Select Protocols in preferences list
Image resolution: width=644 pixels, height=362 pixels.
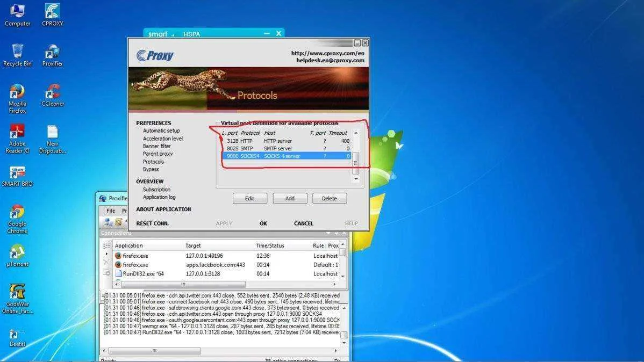[x=153, y=162]
